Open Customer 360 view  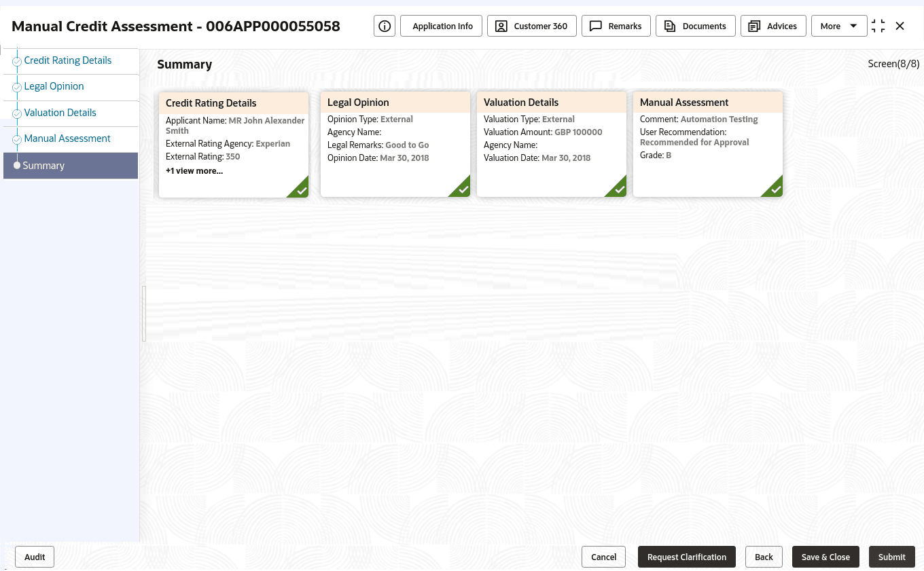click(532, 26)
